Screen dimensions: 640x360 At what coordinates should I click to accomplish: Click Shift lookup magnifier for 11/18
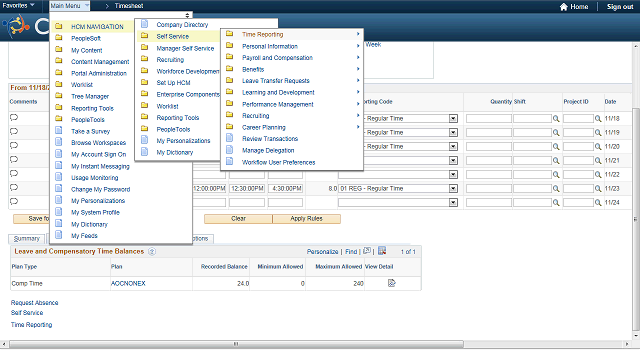(556, 119)
